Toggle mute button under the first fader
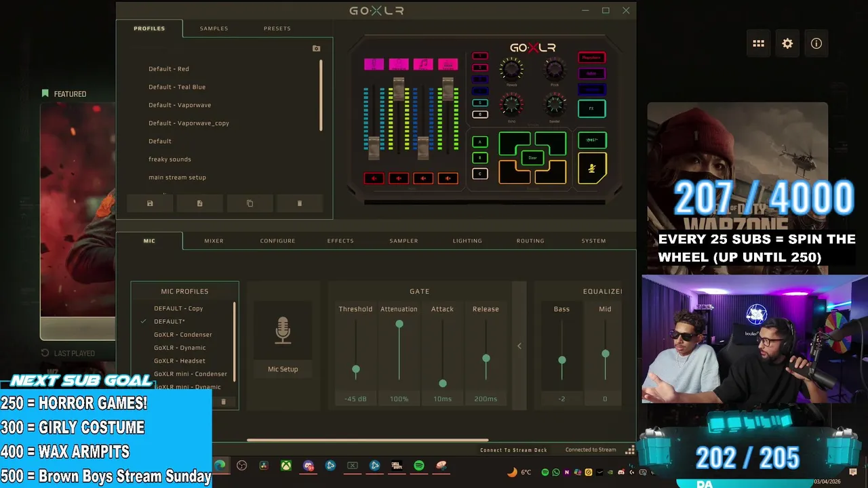Screen dimensions: 868x488 (x=374, y=178)
